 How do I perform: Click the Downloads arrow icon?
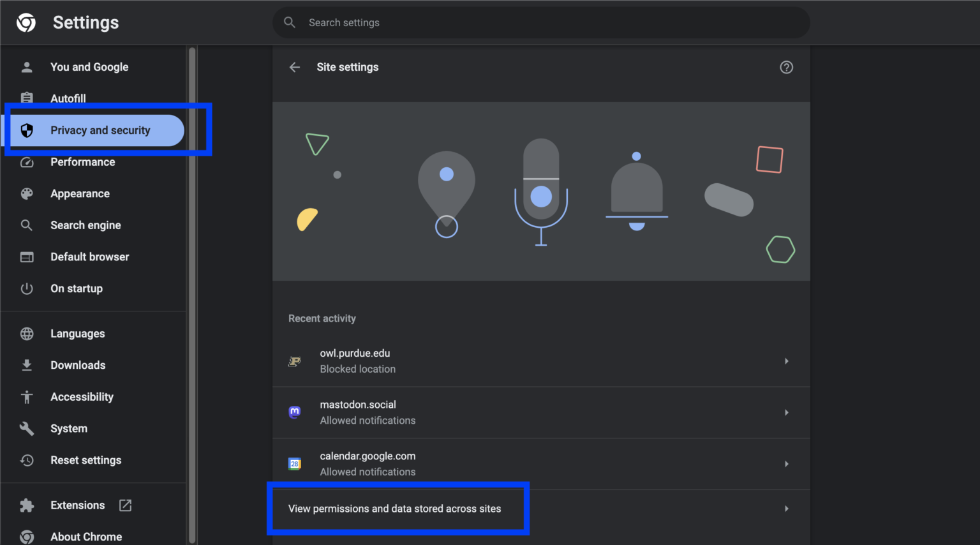pos(27,365)
